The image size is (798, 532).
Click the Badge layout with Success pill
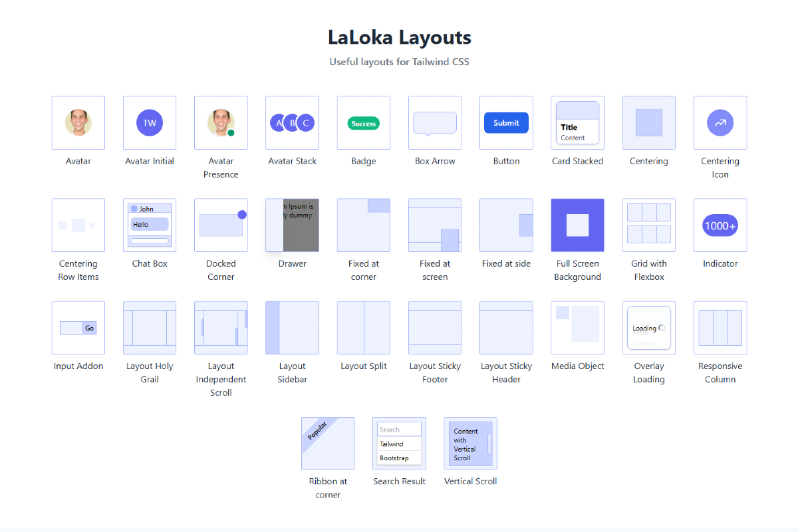click(364, 122)
